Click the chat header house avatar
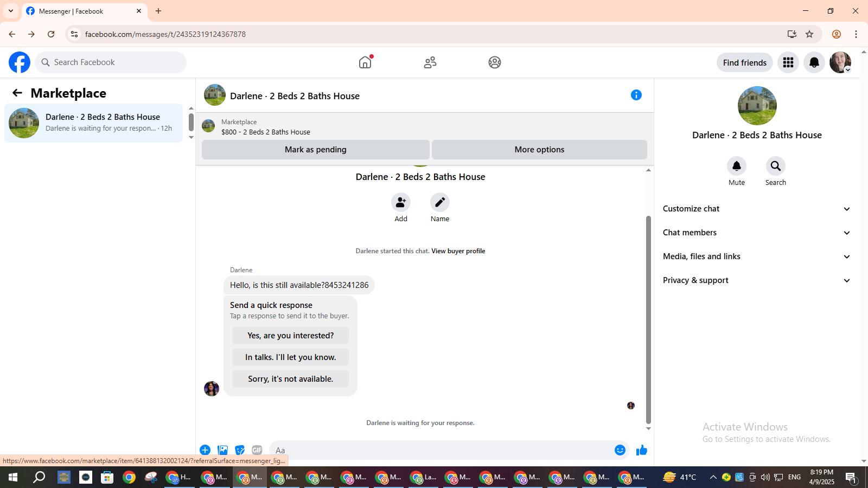 pos(215,95)
